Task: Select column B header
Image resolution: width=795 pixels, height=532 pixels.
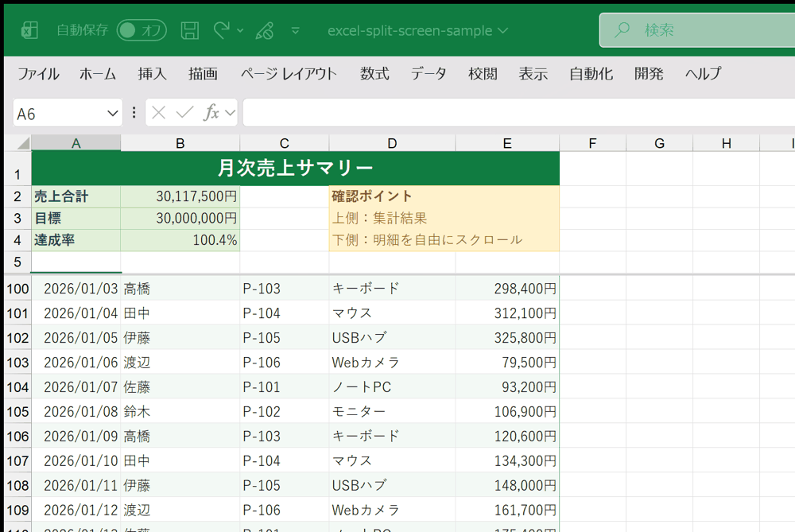Action: (180, 143)
